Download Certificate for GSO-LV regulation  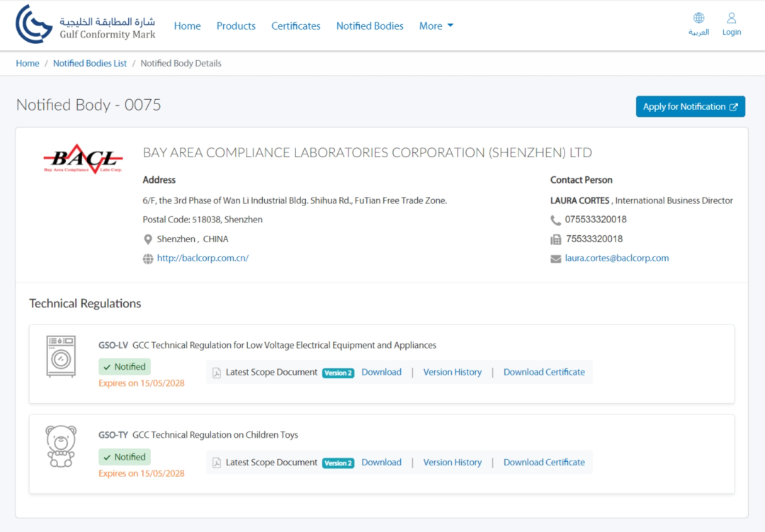coord(544,373)
